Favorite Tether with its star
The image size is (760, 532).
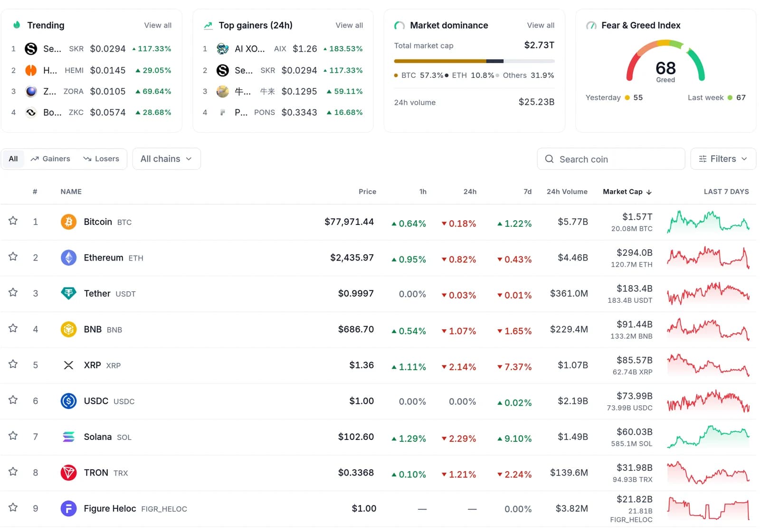coord(13,292)
